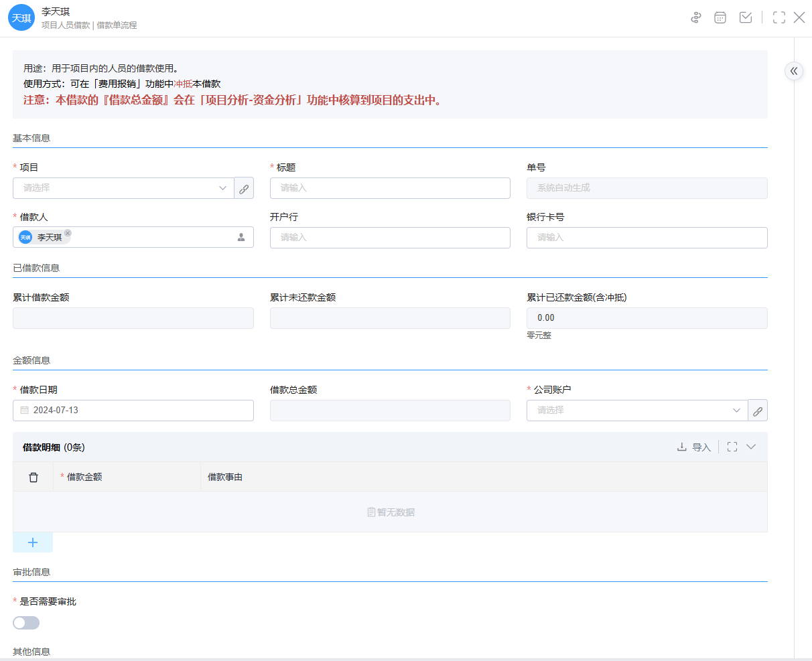Add a new row with plus button
The width and height of the screenshot is (812, 661).
[33, 543]
